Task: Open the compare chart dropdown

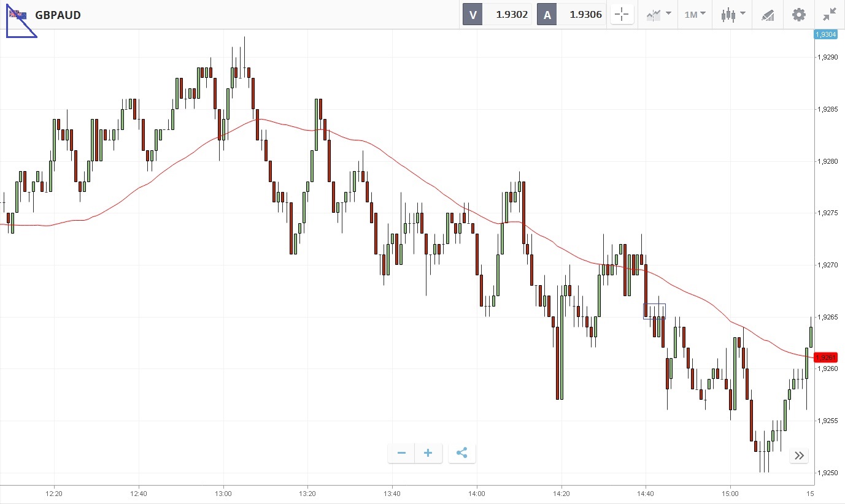Action: tap(658, 15)
